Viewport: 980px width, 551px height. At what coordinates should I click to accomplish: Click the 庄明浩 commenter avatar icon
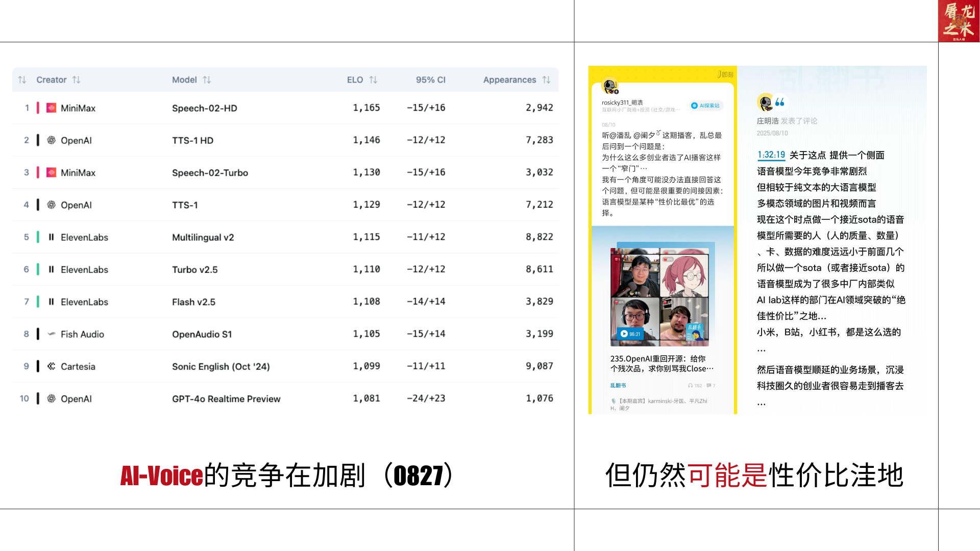[765, 103]
